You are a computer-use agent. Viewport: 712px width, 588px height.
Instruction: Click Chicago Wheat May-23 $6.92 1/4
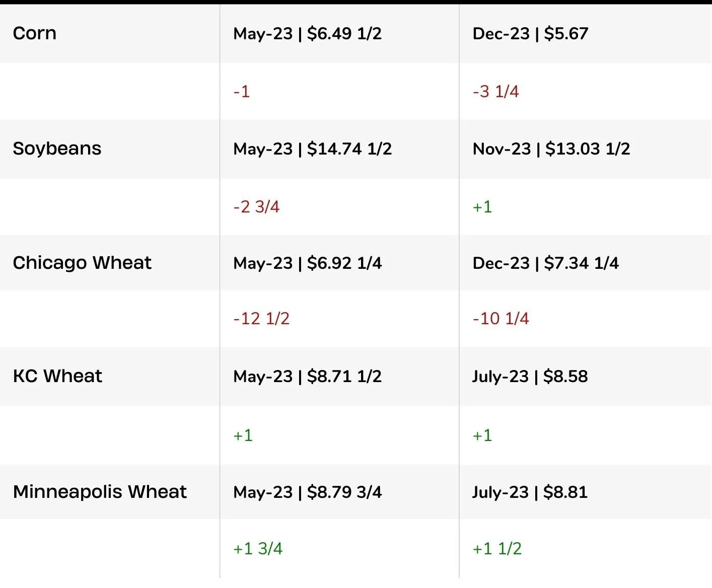[x=307, y=263]
